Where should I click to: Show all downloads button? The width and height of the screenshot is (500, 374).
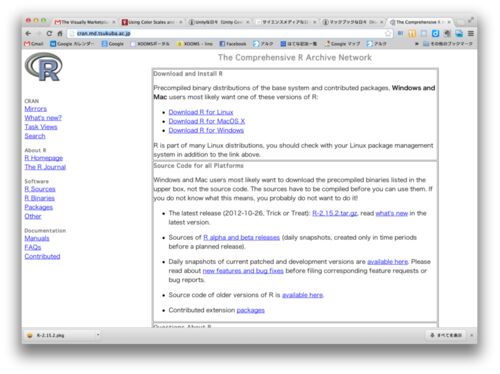coord(446,335)
